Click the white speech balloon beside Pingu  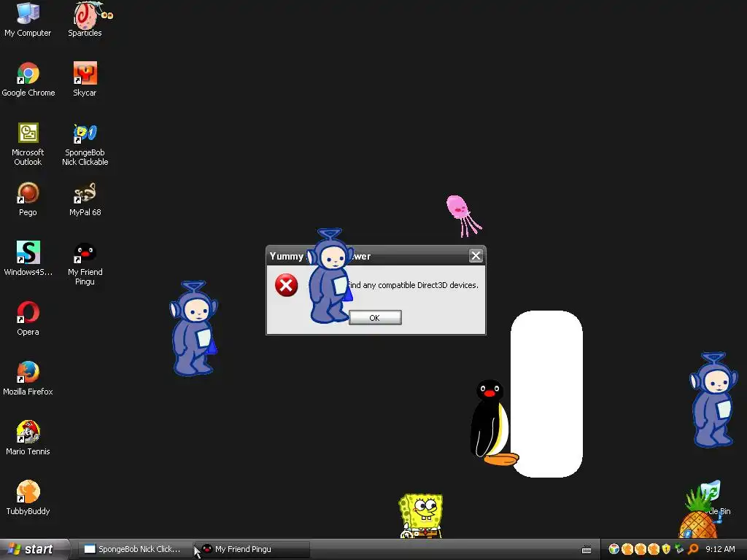pyautogui.click(x=546, y=394)
